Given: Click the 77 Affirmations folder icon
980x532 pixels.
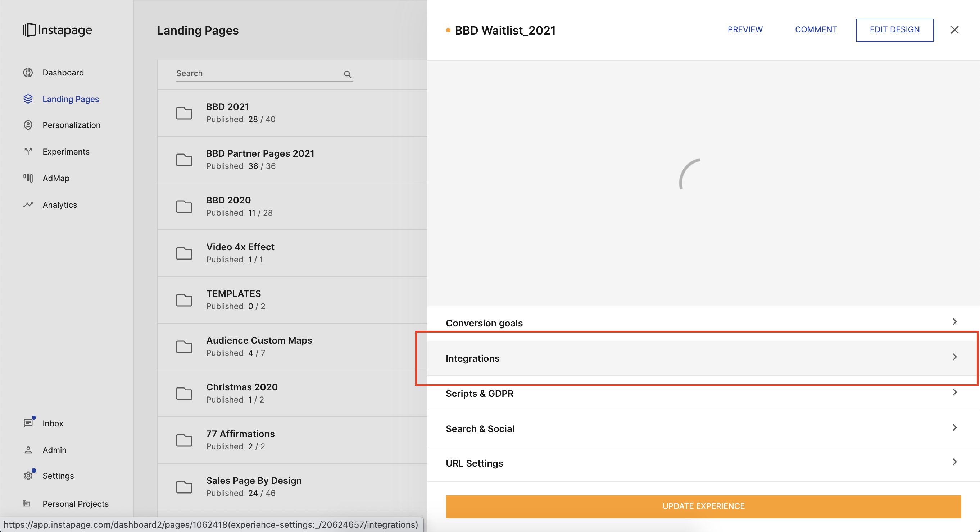Looking at the screenshot, I should click(184, 440).
